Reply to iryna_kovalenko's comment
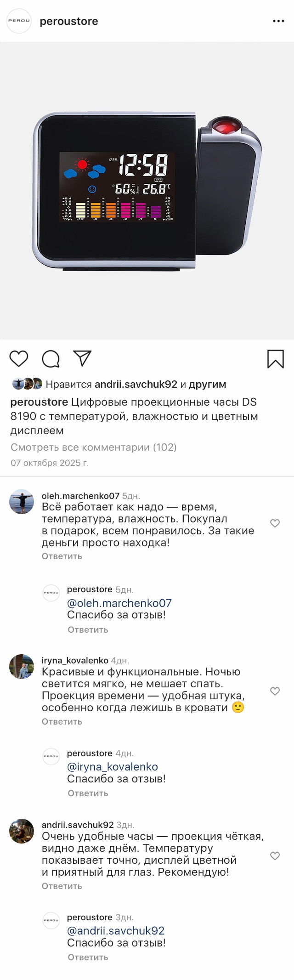Screen dimensions: 294x980 [62, 722]
